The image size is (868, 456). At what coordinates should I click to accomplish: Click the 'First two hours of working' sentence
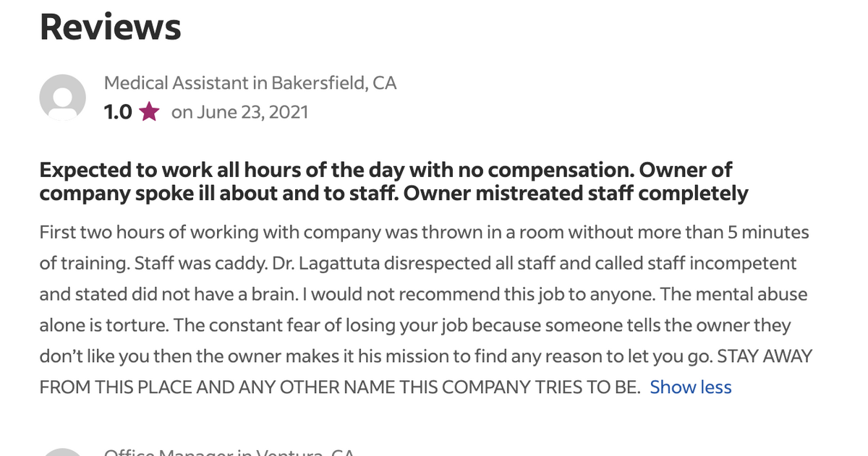[424, 233]
